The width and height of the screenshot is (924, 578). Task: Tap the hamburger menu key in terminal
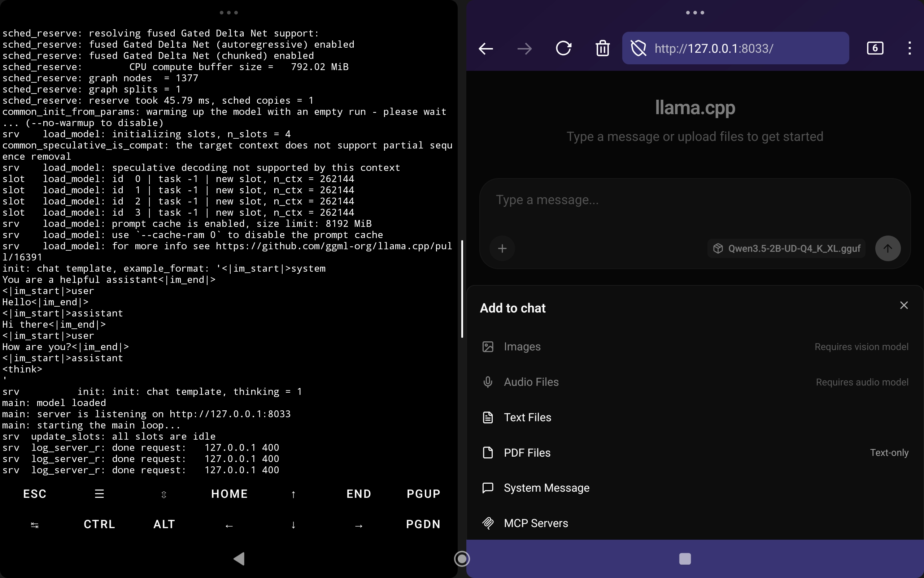coord(99,494)
